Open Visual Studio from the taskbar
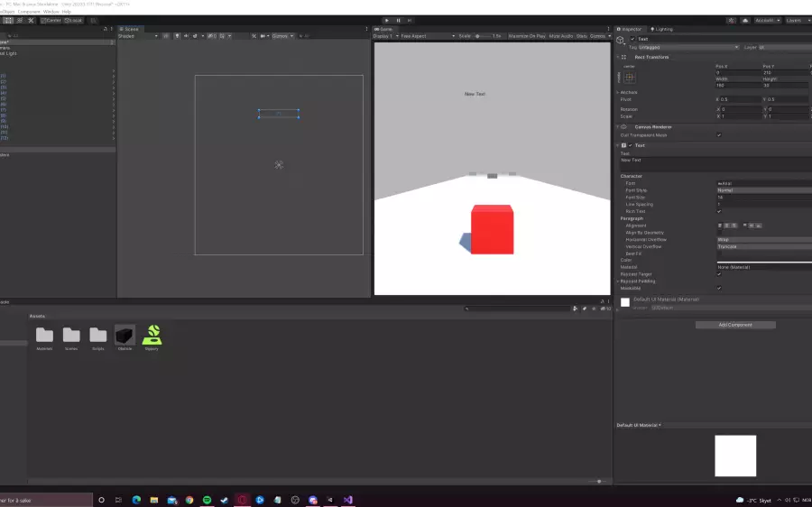 click(348, 500)
